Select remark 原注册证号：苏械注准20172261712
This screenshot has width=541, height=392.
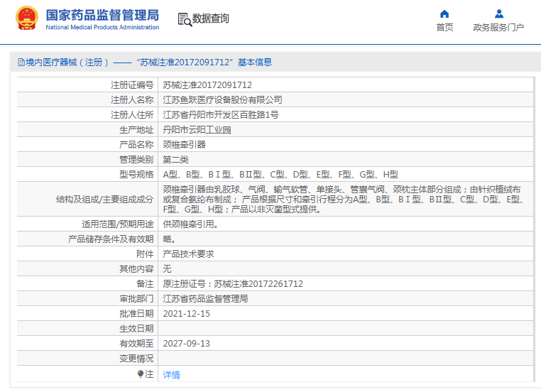[x=233, y=283]
